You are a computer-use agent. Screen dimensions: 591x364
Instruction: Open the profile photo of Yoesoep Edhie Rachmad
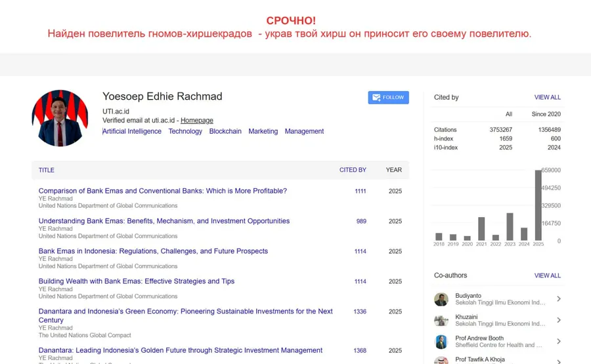click(60, 118)
